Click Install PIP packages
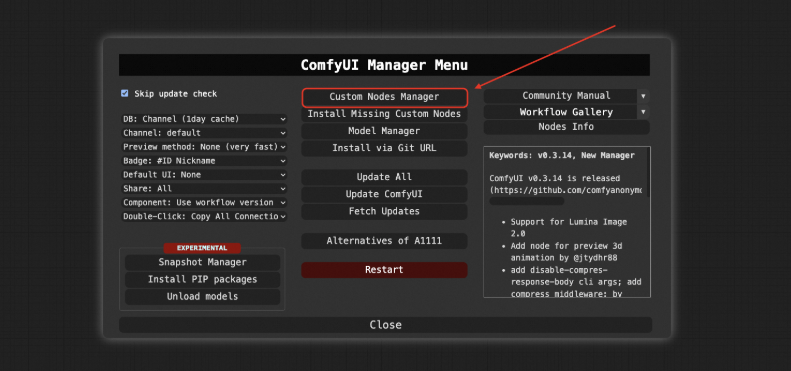 coord(202,280)
